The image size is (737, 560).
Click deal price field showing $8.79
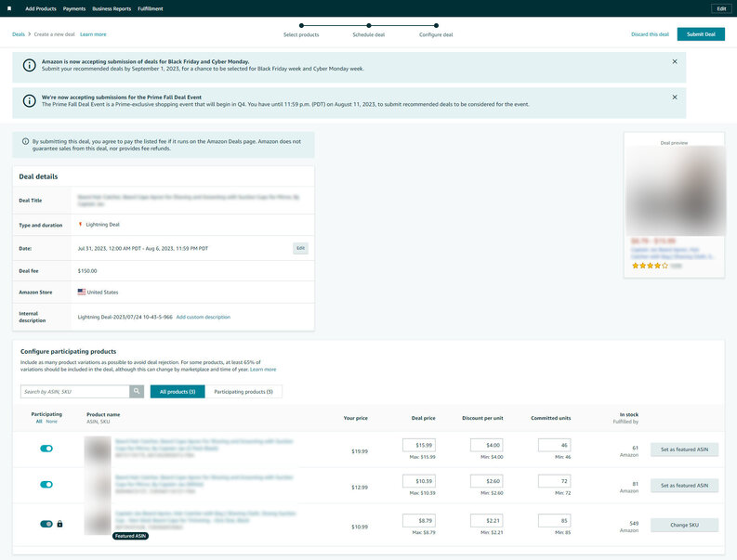(419, 521)
